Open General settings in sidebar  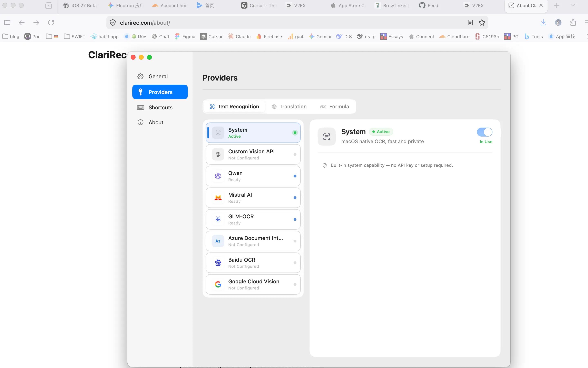click(x=160, y=76)
